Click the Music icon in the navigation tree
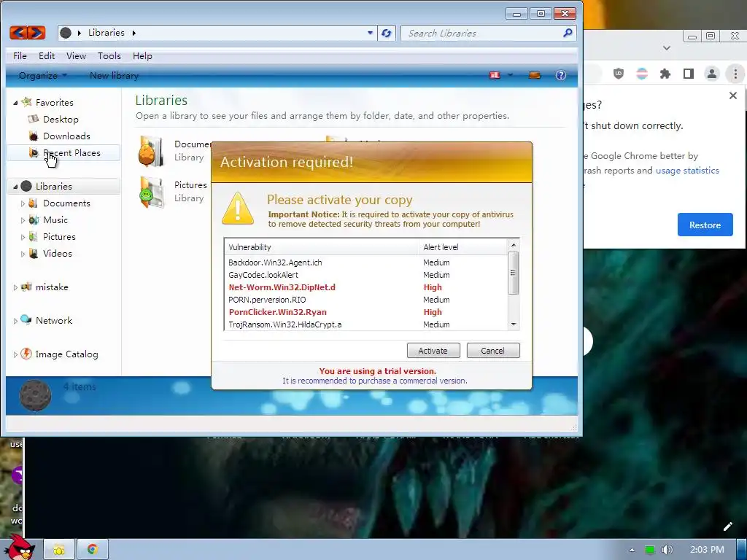Image resolution: width=747 pixels, height=560 pixels. (x=34, y=220)
